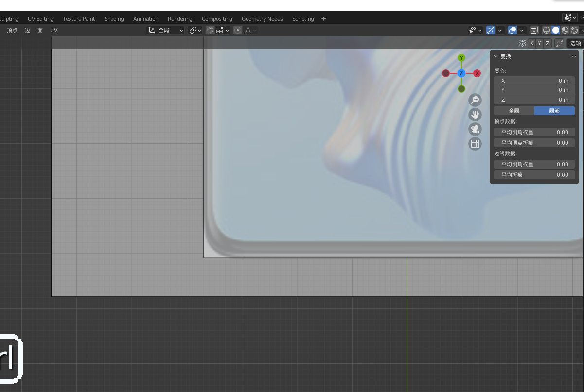Open the Geometry Nodes workspace tab
This screenshot has height=392, width=584.
click(262, 19)
